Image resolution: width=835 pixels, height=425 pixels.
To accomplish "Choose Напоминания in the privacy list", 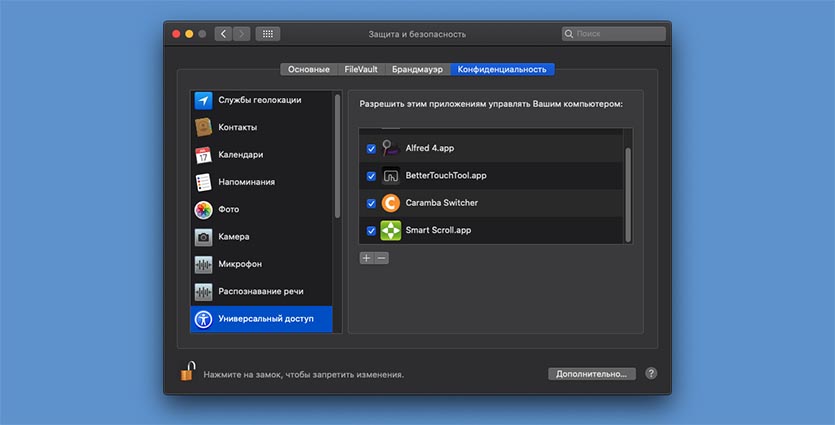I will click(x=246, y=182).
